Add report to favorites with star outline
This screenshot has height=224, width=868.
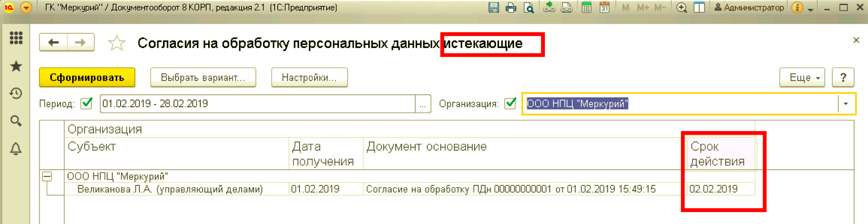117,43
